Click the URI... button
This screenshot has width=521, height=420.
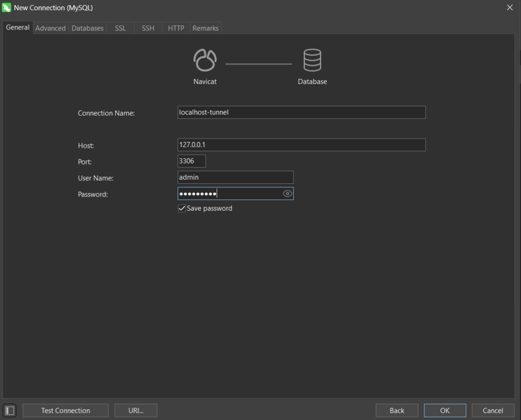click(136, 410)
